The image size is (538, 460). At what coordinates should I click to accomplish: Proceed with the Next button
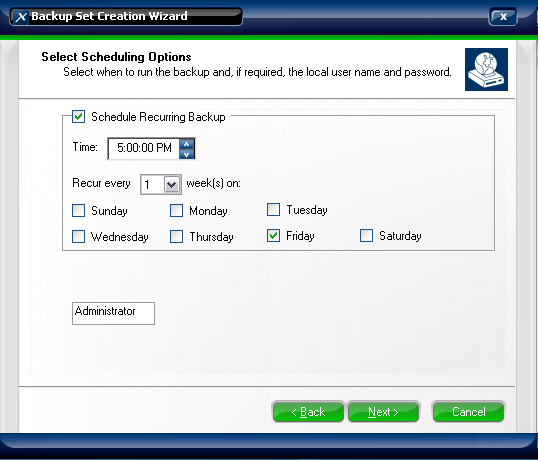point(383,411)
